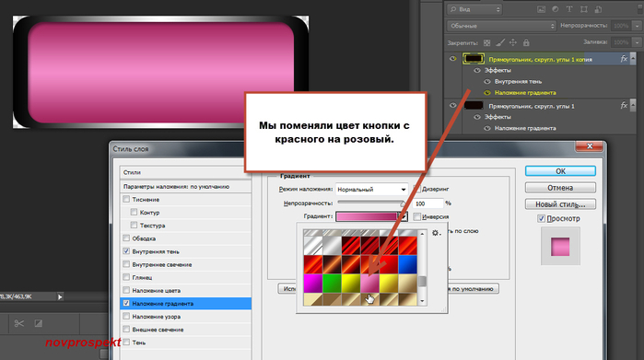Open the 'Тень' style row label
The height and width of the screenshot is (360, 644).
(x=139, y=343)
